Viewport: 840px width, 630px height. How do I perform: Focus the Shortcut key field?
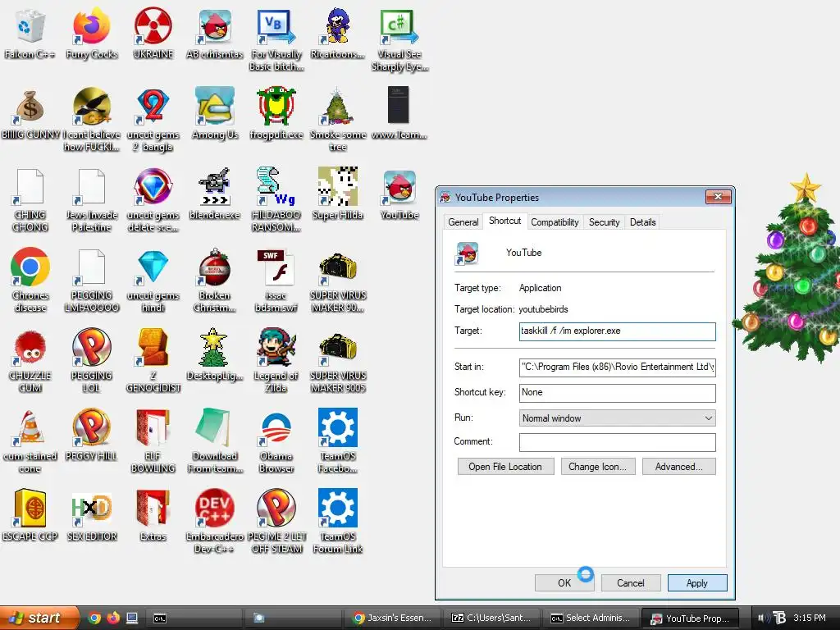click(x=617, y=392)
